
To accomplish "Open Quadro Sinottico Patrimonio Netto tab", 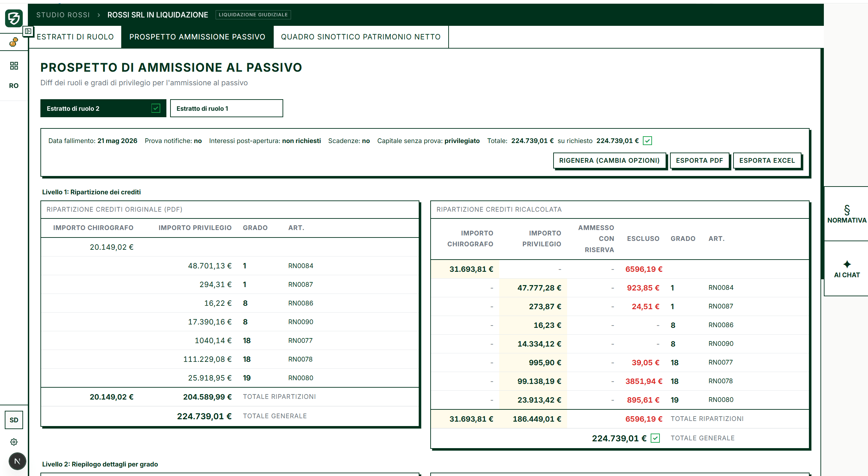I will tap(361, 37).
